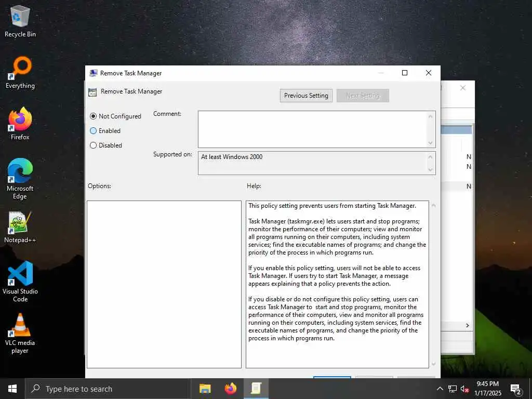Click the Help pane scroll up arrow
The width and height of the screenshot is (532, 399).
click(x=434, y=206)
